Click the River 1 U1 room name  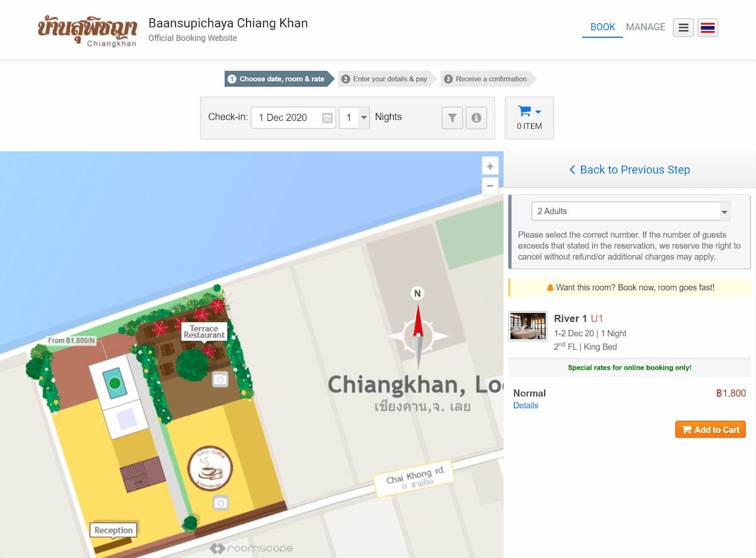point(578,318)
